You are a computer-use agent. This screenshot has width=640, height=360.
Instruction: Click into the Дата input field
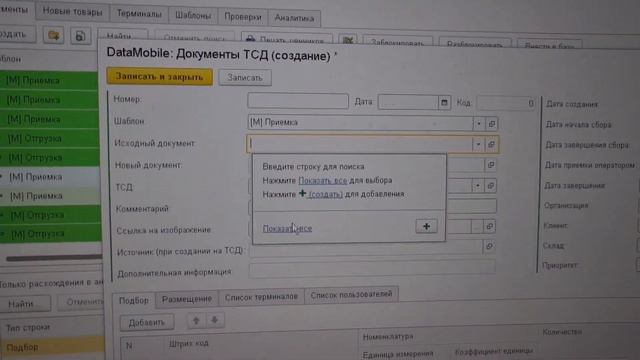pos(409,102)
